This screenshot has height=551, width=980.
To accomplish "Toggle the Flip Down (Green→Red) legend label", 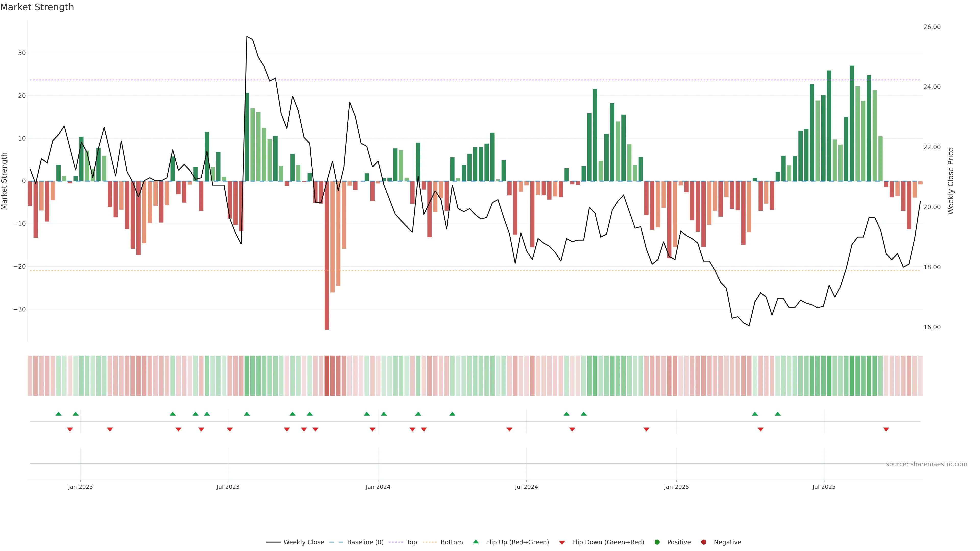I will tap(608, 542).
